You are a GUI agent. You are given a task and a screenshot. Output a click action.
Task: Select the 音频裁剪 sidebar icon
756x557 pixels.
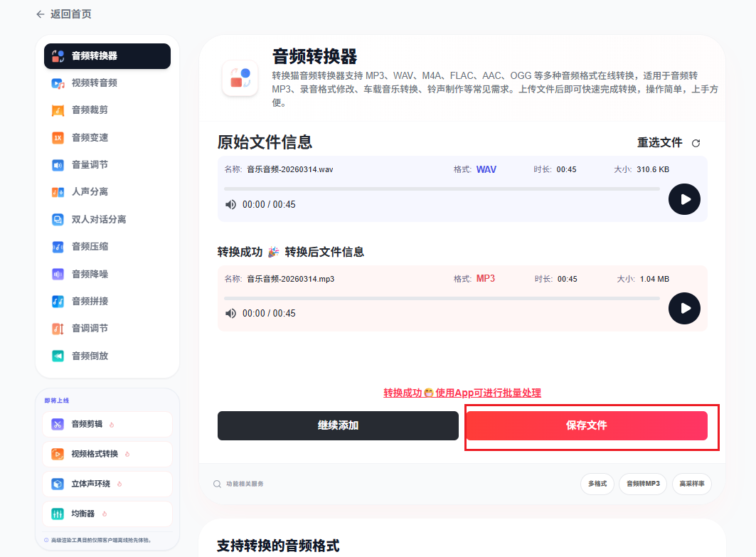coord(58,110)
